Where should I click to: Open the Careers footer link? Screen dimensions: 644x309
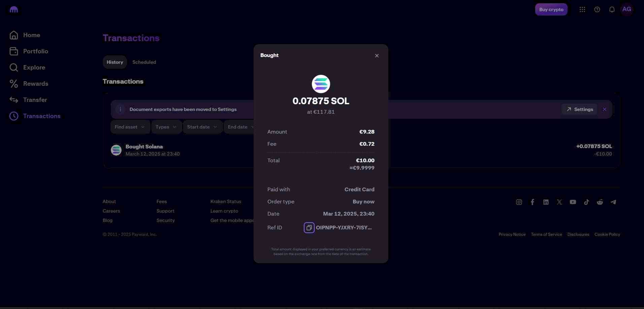coord(111,211)
